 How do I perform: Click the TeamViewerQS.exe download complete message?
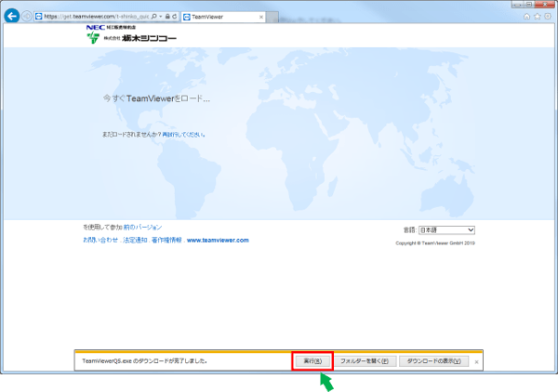pyautogui.click(x=144, y=361)
